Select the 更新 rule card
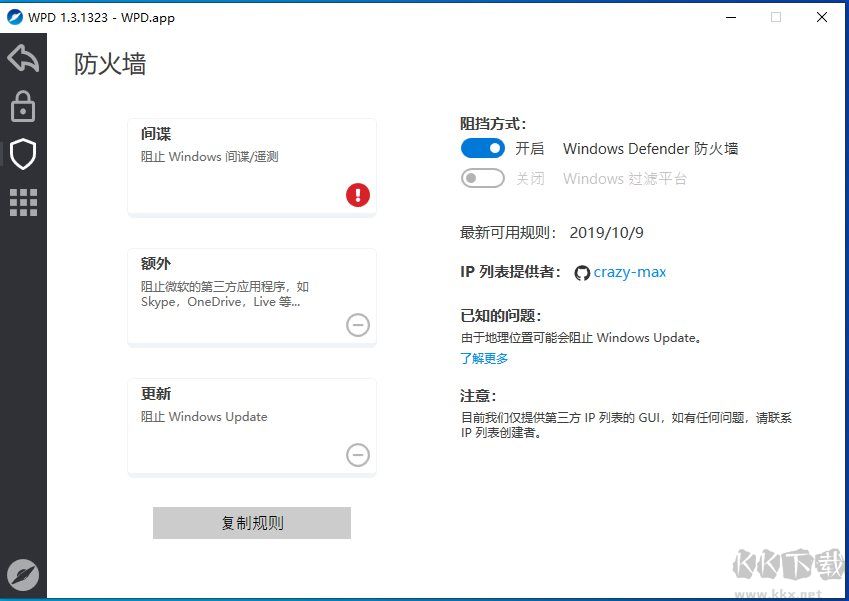 pyautogui.click(x=252, y=427)
